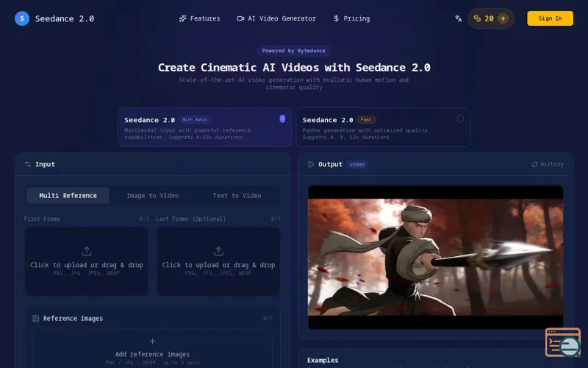Click the First Frame upload dropzone
588x368 pixels.
coord(86,261)
